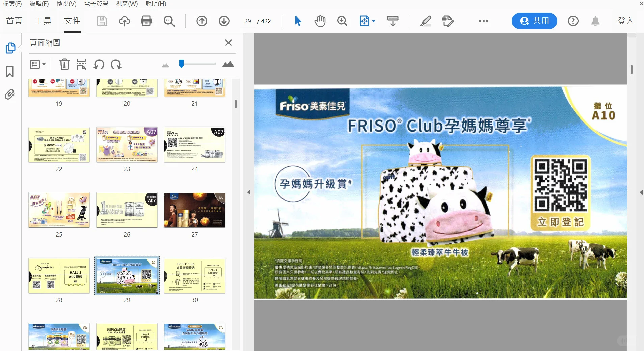
Task: Click the print pages icon in thumbnails toolbar
Action: 81,64
